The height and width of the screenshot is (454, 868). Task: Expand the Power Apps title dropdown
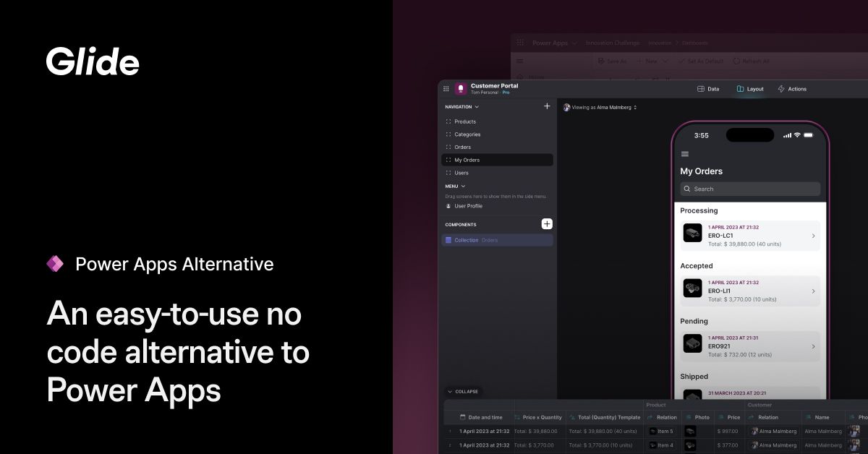pos(574,43)
